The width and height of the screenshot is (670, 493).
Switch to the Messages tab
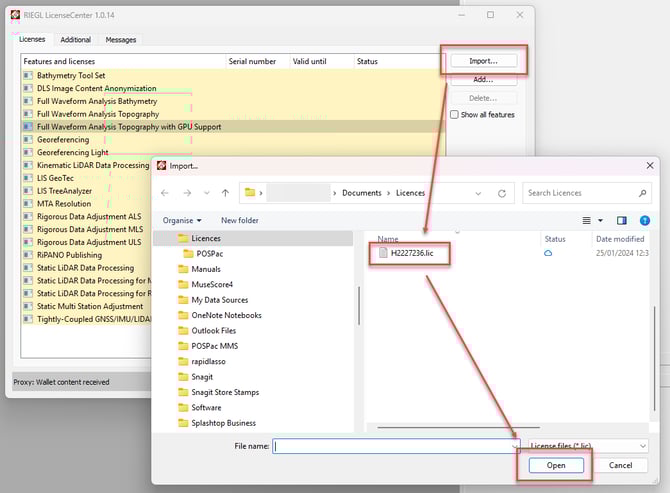(121, 40)
